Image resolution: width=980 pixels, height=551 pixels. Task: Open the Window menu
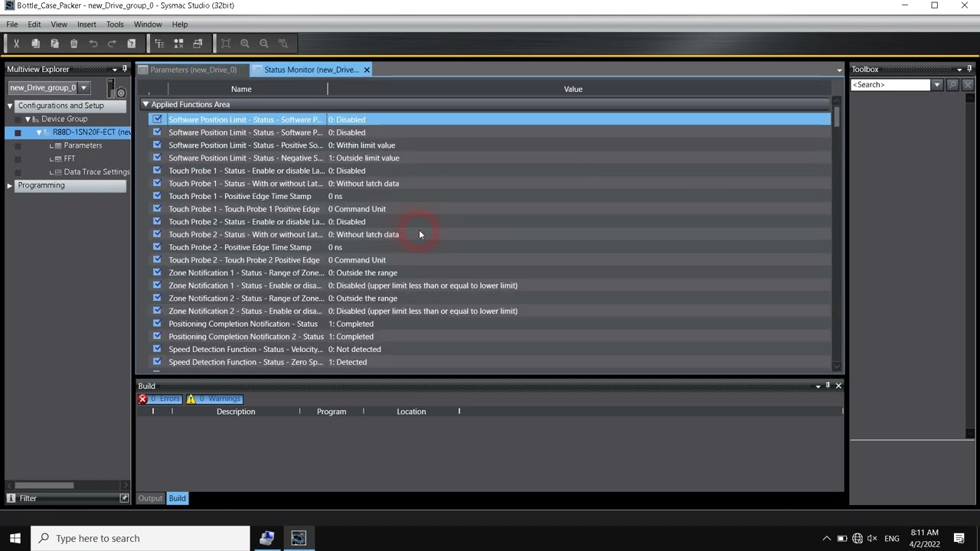[x=148, y=24]
